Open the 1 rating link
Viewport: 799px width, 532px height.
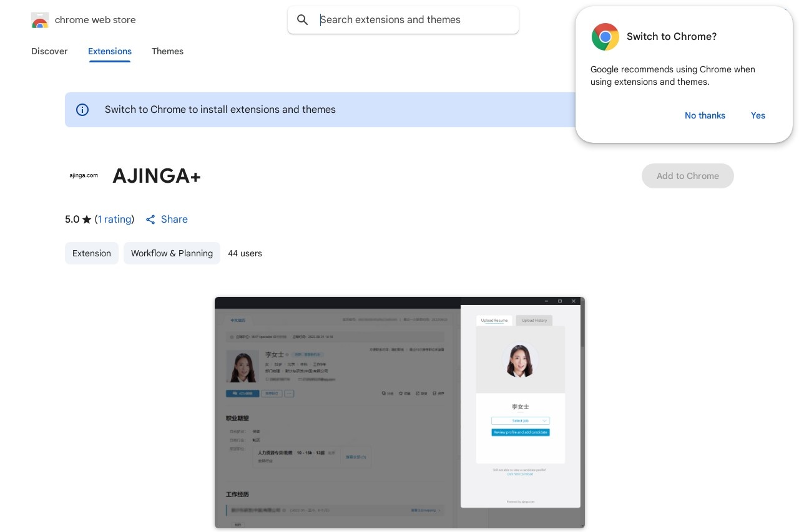tap(114, 219)
